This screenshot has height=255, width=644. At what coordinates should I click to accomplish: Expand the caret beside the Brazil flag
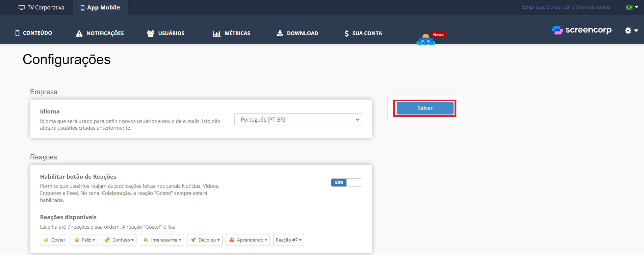[637, 7]
